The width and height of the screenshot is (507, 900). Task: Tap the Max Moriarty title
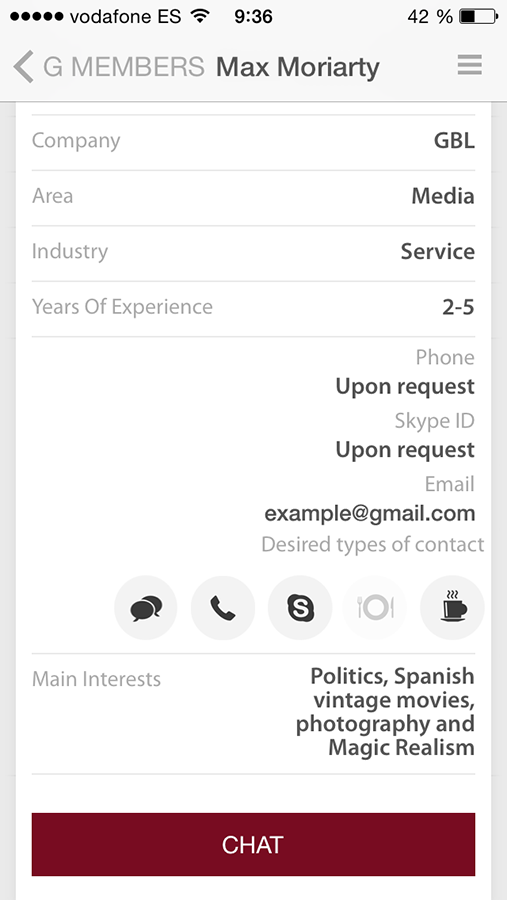[x=297, y=67]
